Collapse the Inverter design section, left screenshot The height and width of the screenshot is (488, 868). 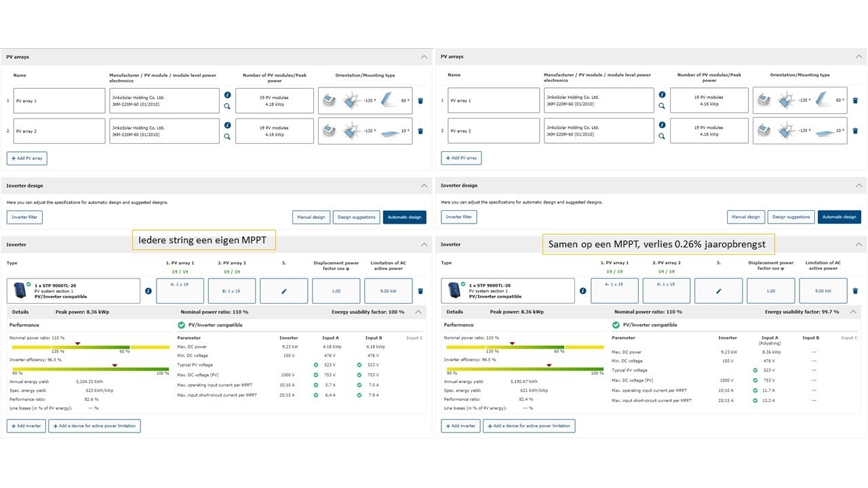[x=425, y=185]
